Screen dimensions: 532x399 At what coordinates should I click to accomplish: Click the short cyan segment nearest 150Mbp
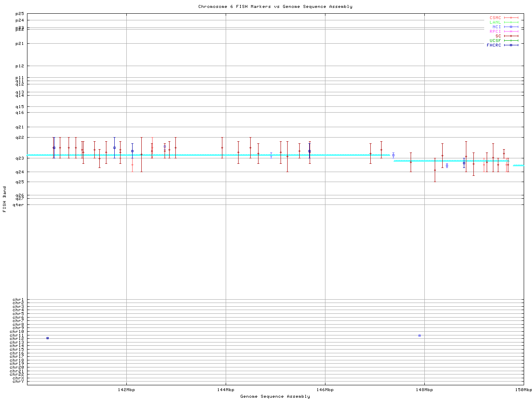coord(518,165)
